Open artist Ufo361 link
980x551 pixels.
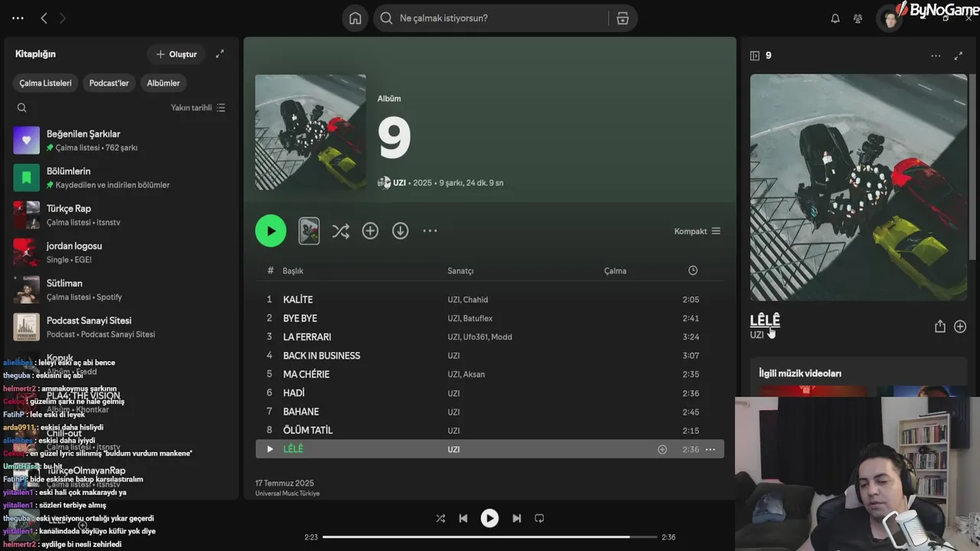coord(475,337)
